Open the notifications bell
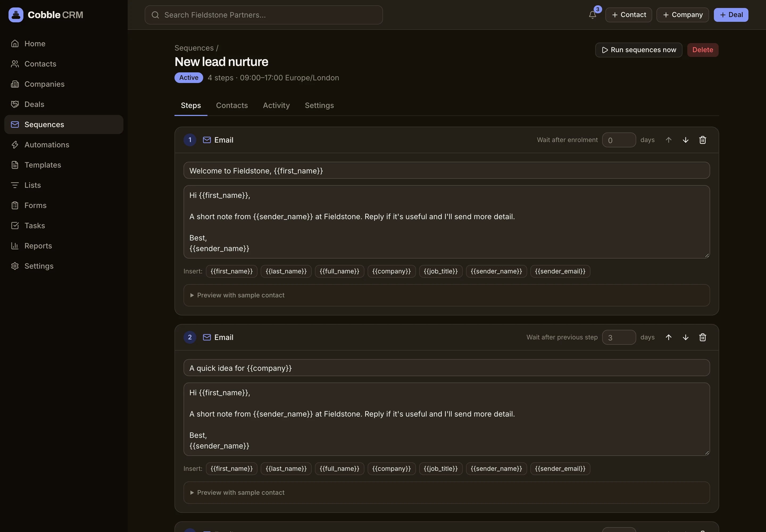Viewport: 766px width, 532px height. [592, 15]
